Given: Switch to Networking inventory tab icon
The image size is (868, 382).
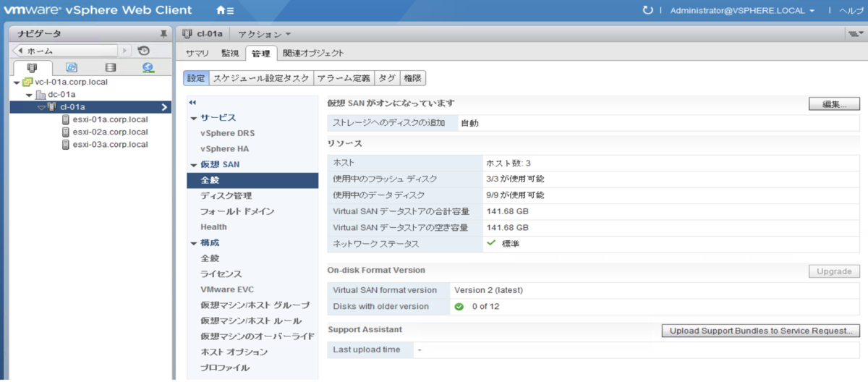Looking at the screenshot, I should click(148, 67).
